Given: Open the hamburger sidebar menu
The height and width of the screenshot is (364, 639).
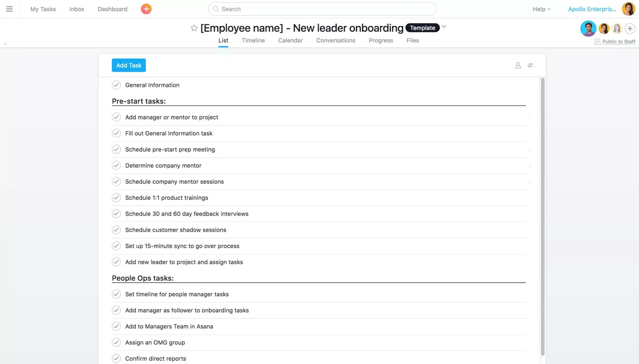Looking at the screenshot, I should [x=9, y=9].
